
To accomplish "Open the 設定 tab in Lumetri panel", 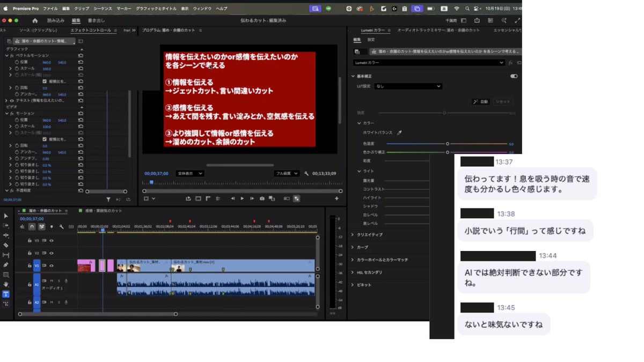I will (371, 39).
